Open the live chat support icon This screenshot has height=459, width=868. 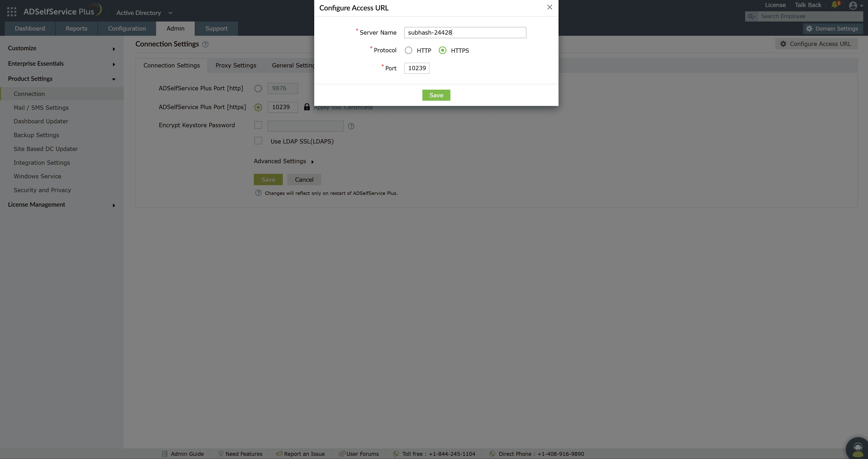pos(857,449)
